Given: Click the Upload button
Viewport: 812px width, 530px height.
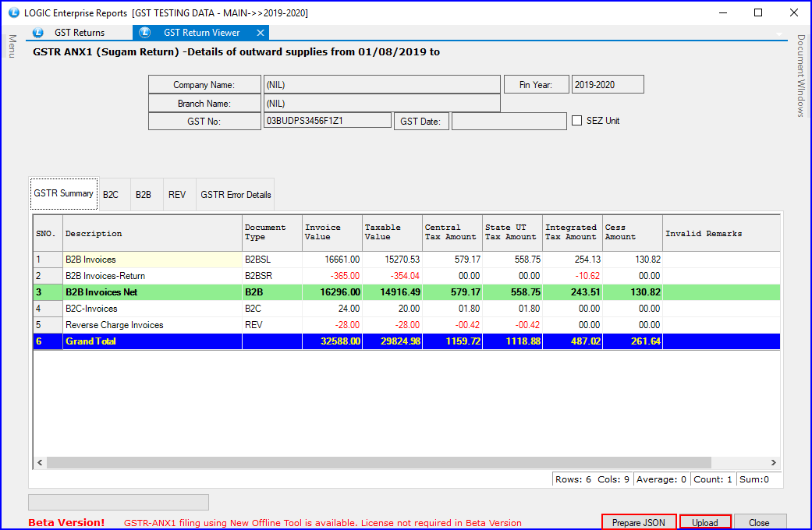Looking at the screenshot, I should tap(705, 523).
